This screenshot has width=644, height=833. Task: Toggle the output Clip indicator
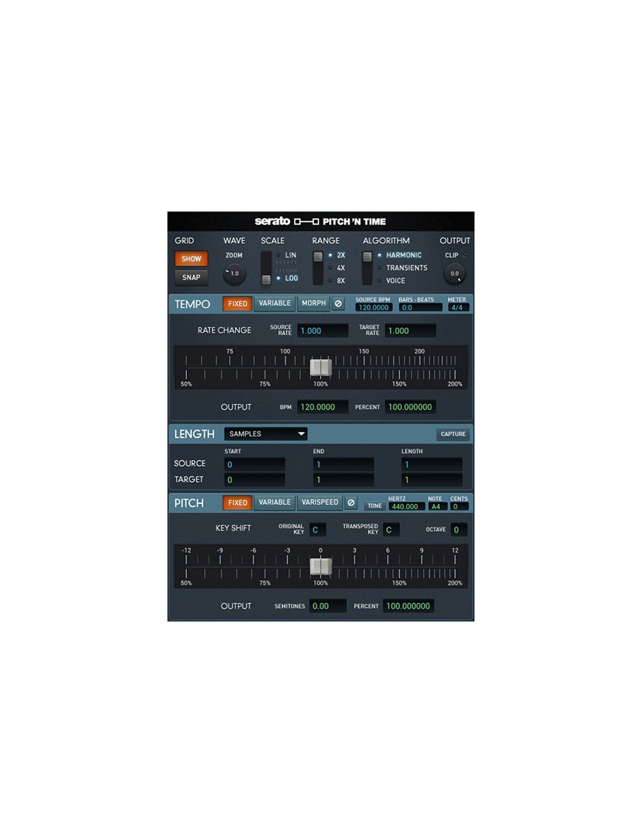pyautogui.click(x=465, y=255)
